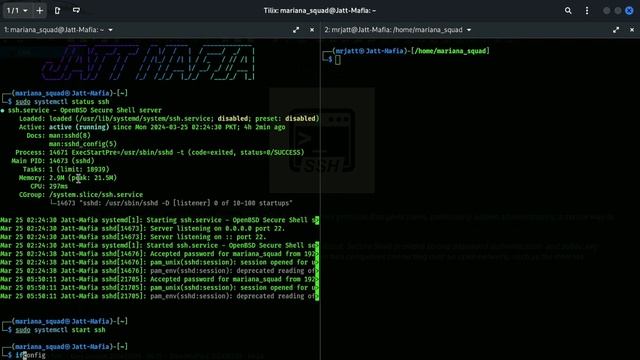Close the mrjatt terminal pane
Screen dimensions: 640x360
632,30
